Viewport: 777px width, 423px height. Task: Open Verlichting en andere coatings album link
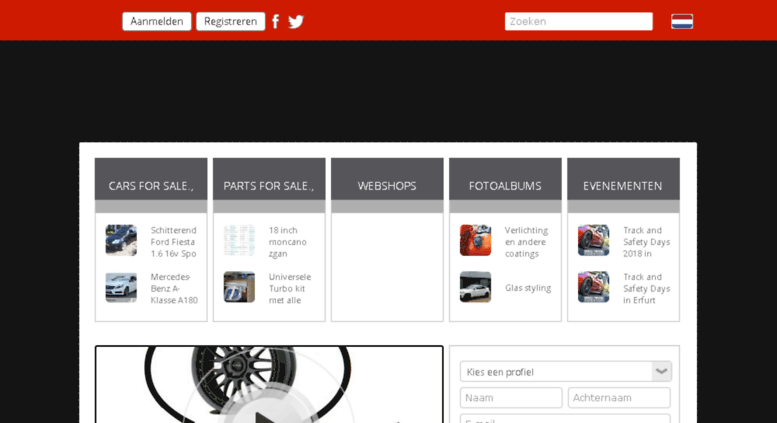pyautogui.click(x=526, y=242)
